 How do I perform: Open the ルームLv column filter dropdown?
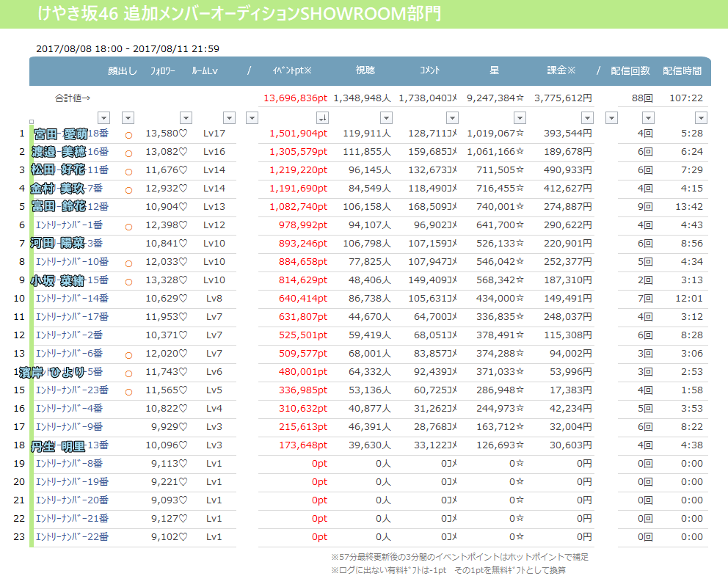coord(230,118)
